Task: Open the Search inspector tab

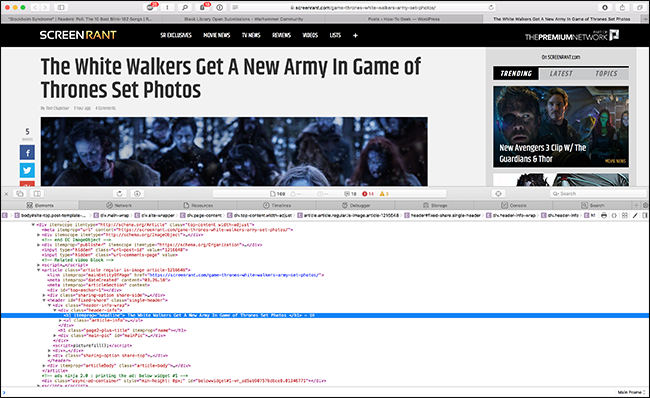Action: 592,205
